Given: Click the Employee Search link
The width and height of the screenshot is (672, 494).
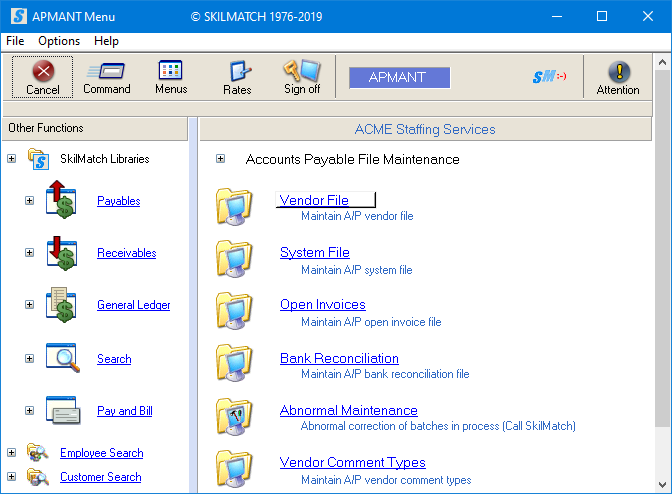Looking at the screenshot, I should tap(102, 453).
